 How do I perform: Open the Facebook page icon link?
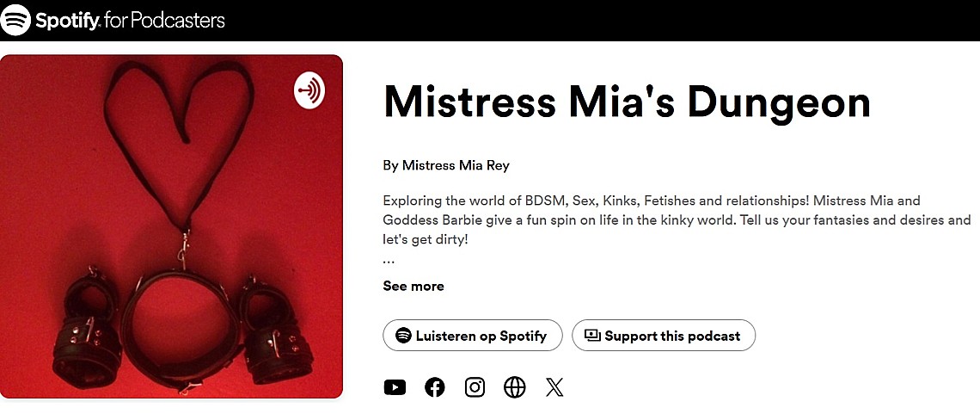[x=435, y=387]
